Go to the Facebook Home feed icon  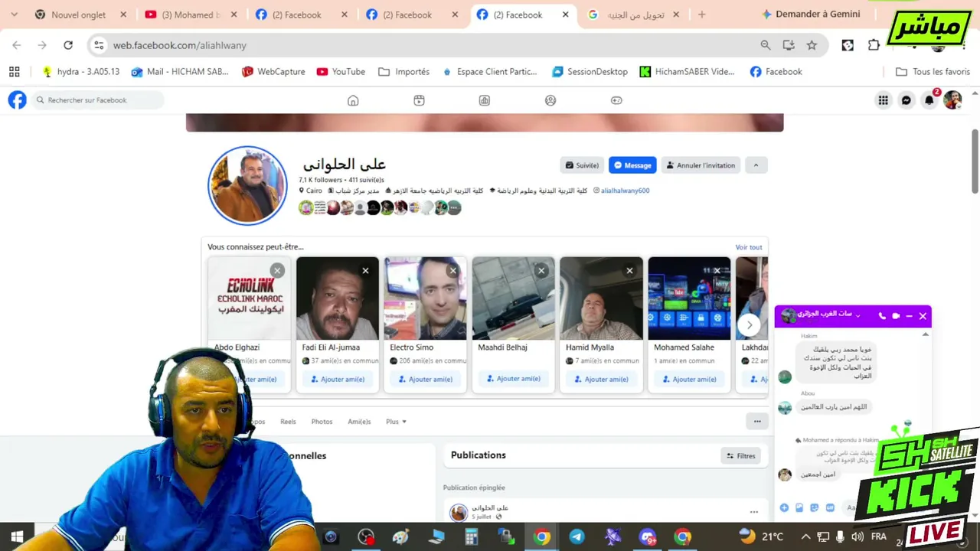(353, 100)
